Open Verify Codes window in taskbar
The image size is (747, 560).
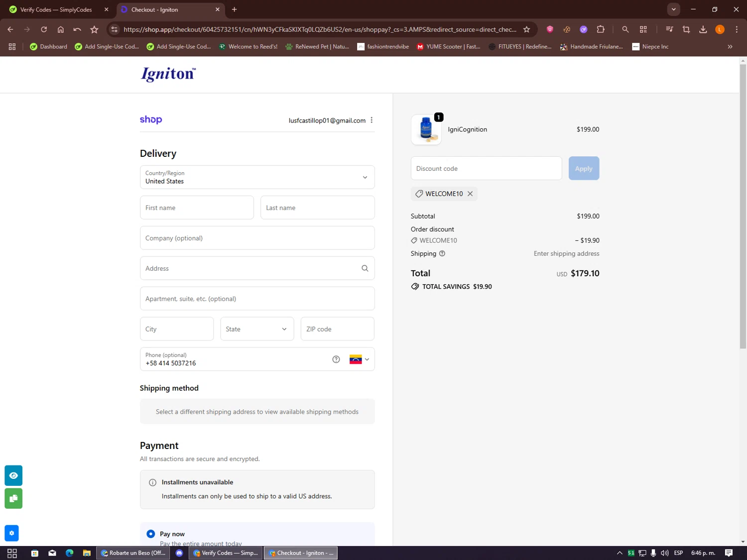point(226,553)
